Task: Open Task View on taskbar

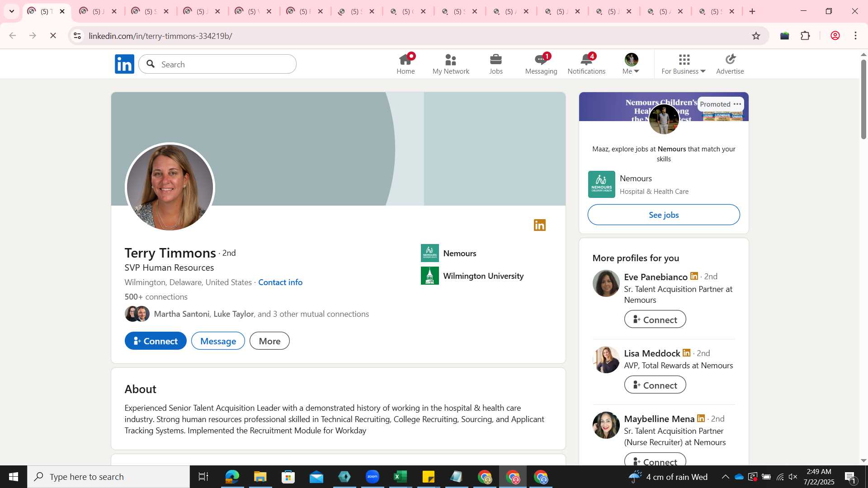Action: pyautogui.click(x=203, y=477)
